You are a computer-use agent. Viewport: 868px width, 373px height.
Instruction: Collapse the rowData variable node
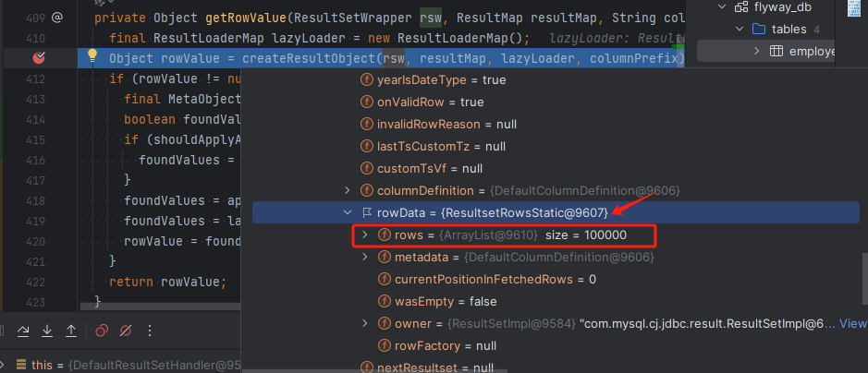click(347, 213)
